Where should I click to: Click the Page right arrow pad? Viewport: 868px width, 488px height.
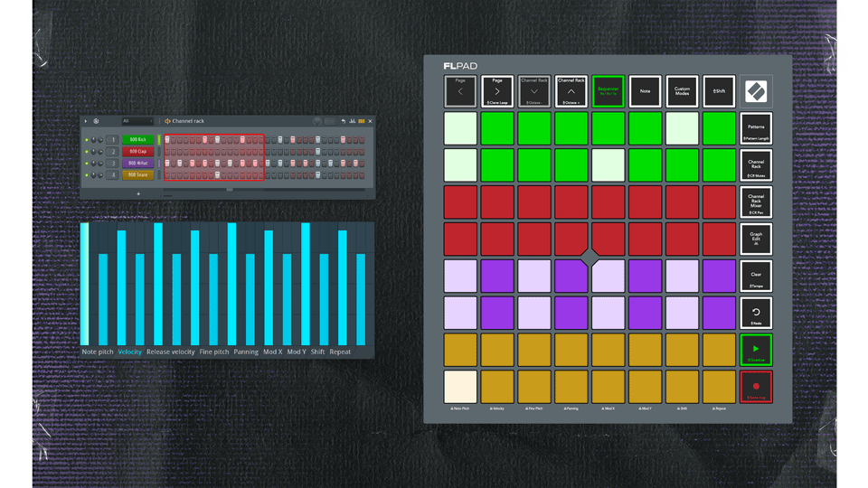pos(497,91)
